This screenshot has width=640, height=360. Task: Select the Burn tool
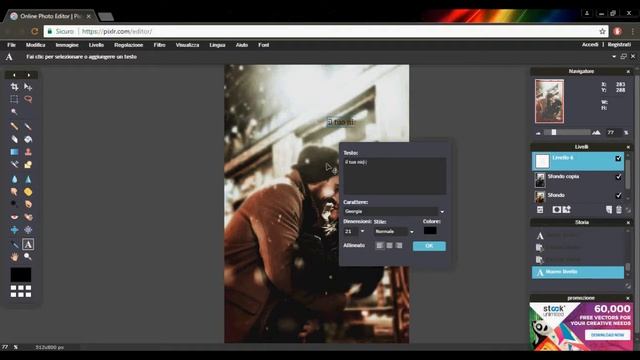tap(28, 204)
